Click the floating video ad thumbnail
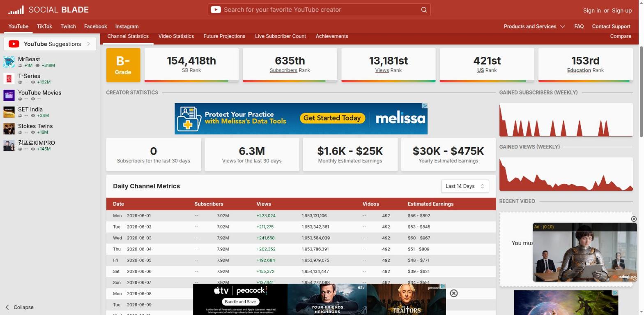This screenshot has height=315, width=644. (x=585, y=252)
